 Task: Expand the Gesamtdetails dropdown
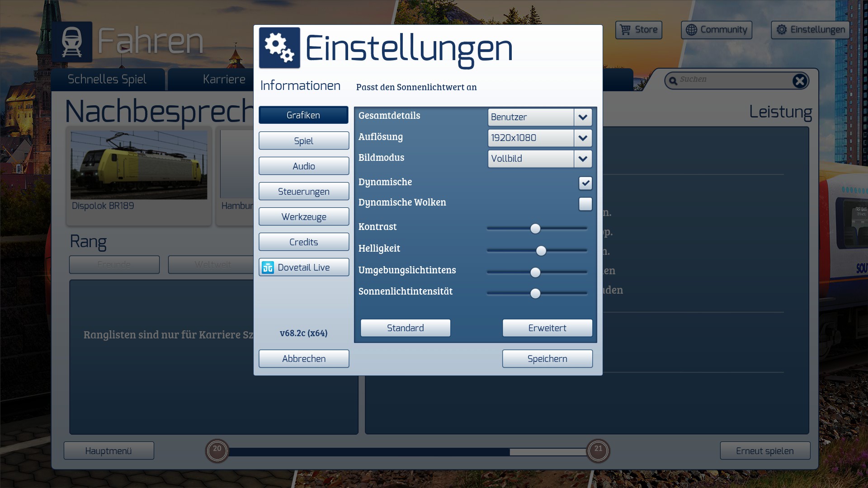[583, 117]
